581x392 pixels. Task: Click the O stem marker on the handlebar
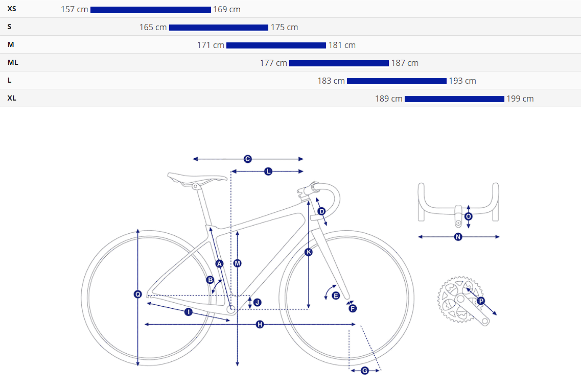[469, 216]
